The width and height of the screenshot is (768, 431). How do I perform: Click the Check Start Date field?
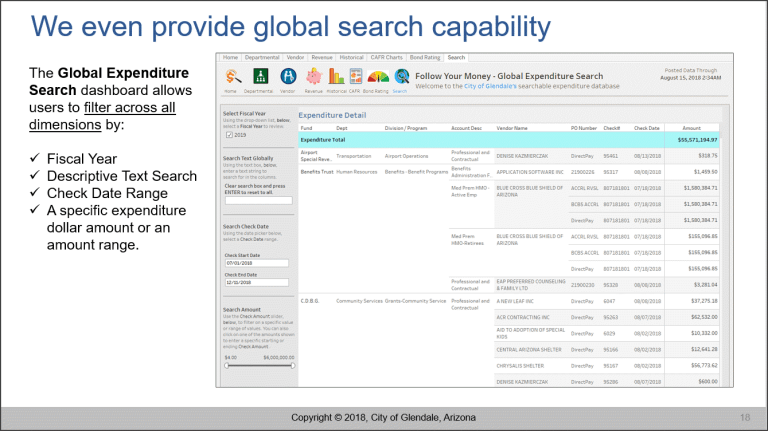[257, 263]
